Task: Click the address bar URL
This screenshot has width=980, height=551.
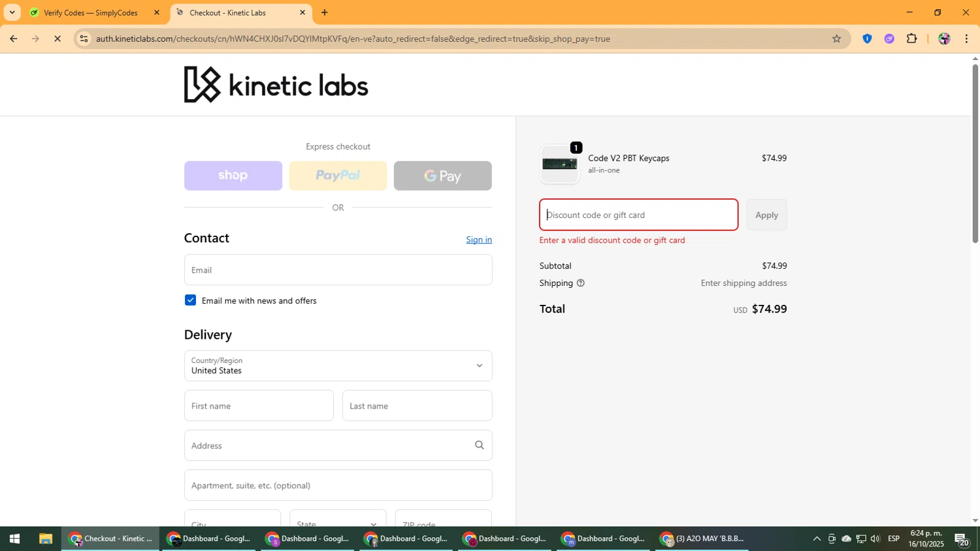Action: tap(353, 39)
